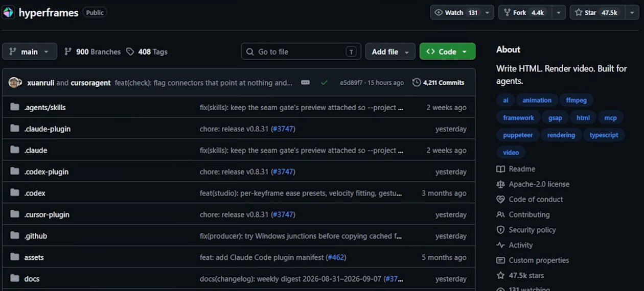This screenshot has width=644, height=291.
Task: Open the .agents/skills folder
Action: point(45,108)
